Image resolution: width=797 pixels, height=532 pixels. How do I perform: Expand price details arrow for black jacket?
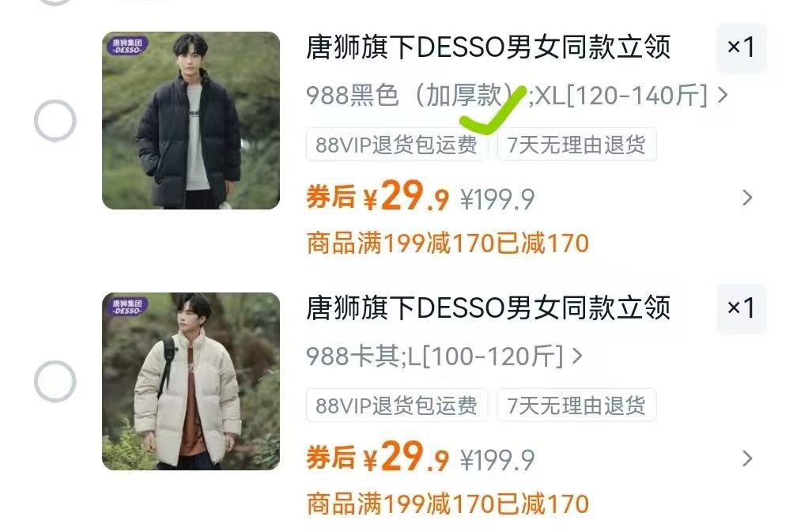pyautogui.click(x=746, y=198)
